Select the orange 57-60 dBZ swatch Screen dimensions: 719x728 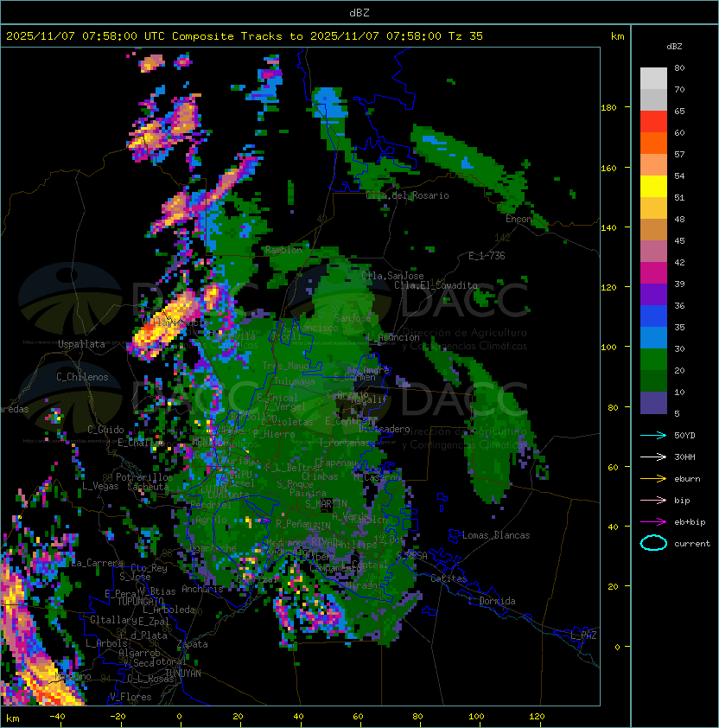[x=653, y=143]
